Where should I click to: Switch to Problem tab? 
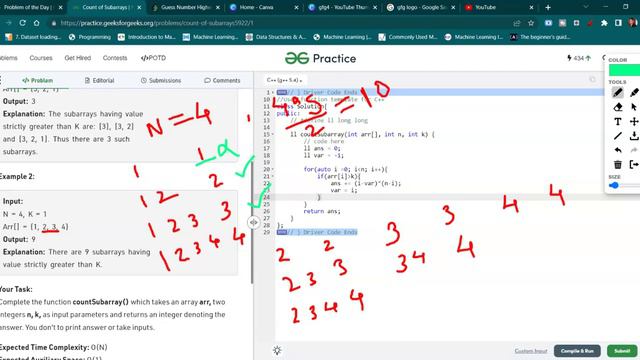[38, 80]
